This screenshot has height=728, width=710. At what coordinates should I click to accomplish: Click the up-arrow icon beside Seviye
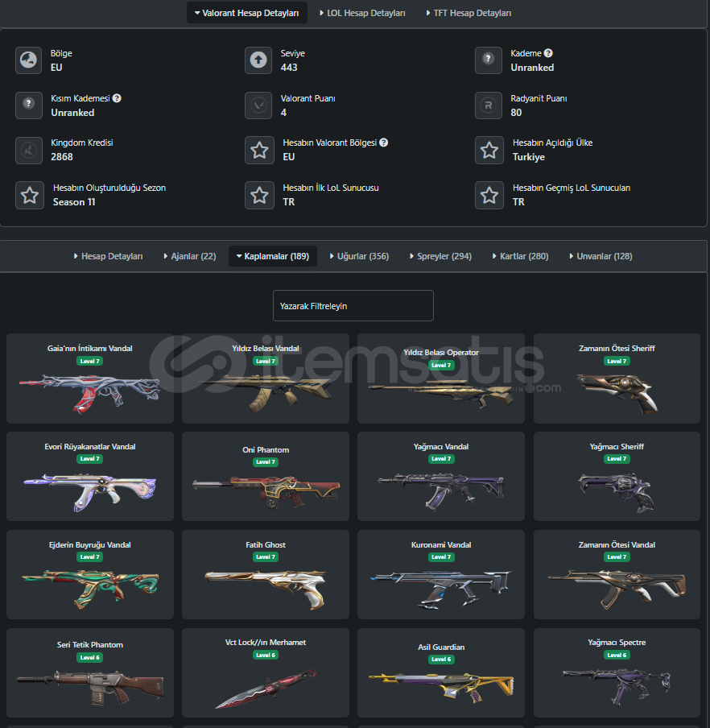[x=258, y=60]
